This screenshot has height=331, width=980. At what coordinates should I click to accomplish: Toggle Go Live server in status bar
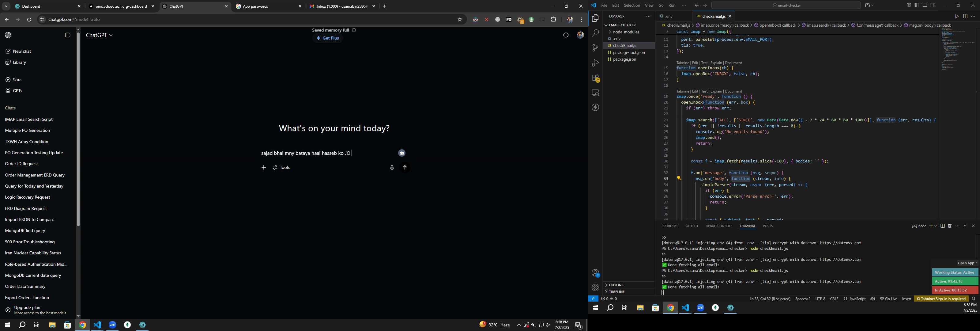pyautogui.click(x=889, y=299)
